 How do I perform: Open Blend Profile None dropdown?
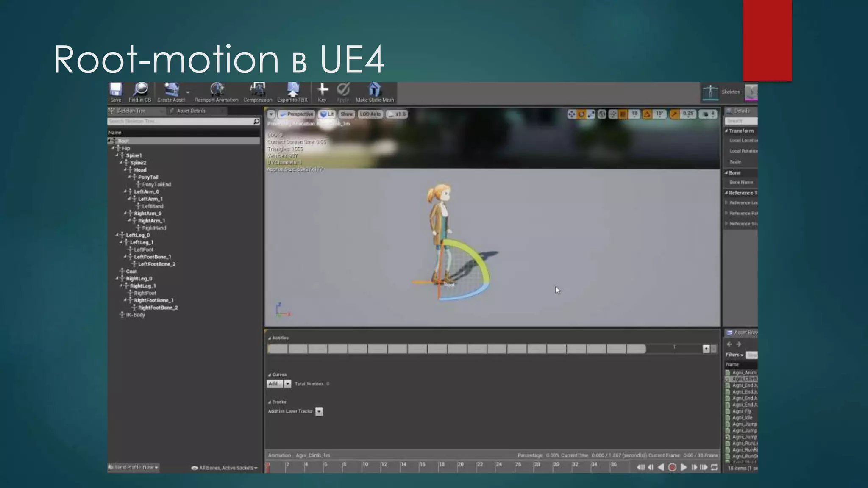point(134,467)
